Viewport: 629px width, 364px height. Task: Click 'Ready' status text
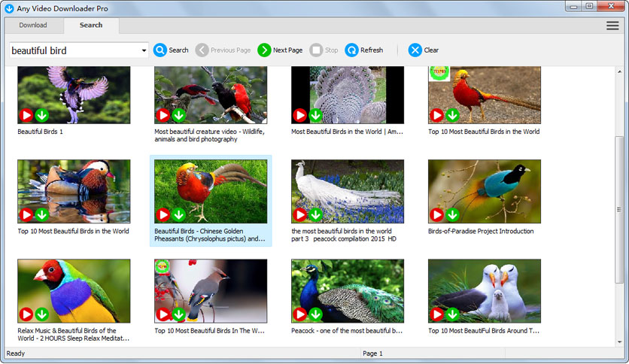click(16, 353)
